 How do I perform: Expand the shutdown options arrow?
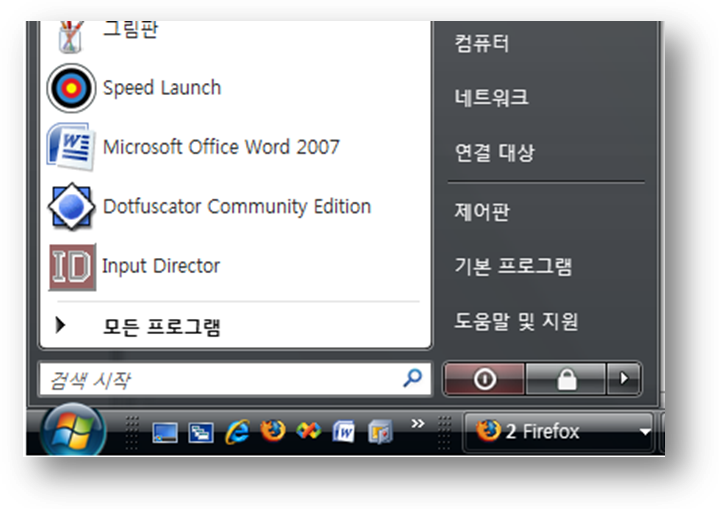624,379
